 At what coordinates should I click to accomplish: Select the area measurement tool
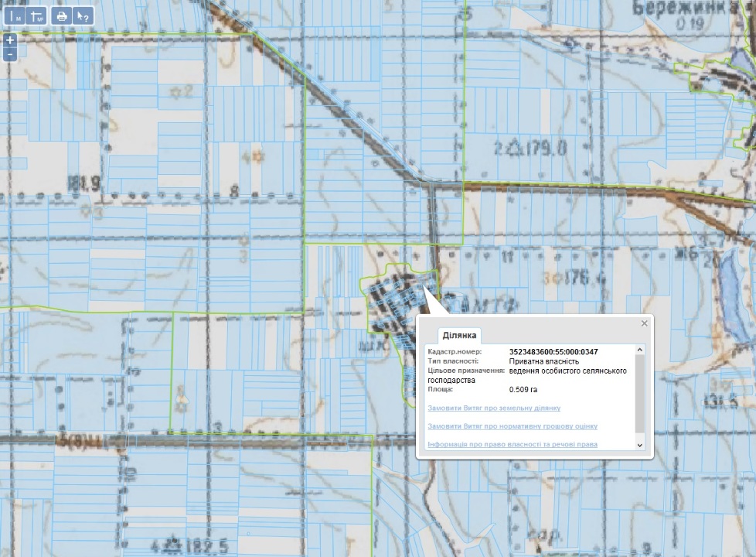click(36, 15)
